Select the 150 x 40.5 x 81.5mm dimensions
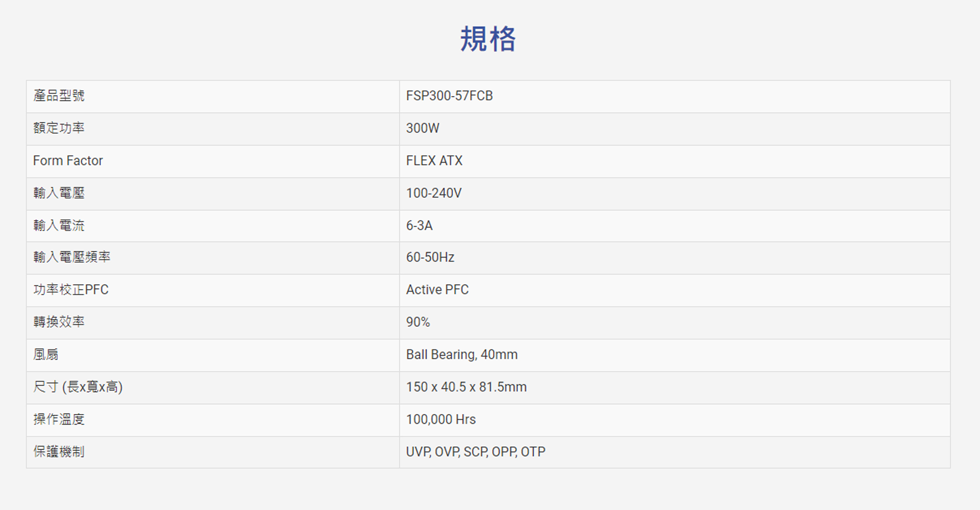The height and width of the screenshot is (510, 980). click(466, 387)
